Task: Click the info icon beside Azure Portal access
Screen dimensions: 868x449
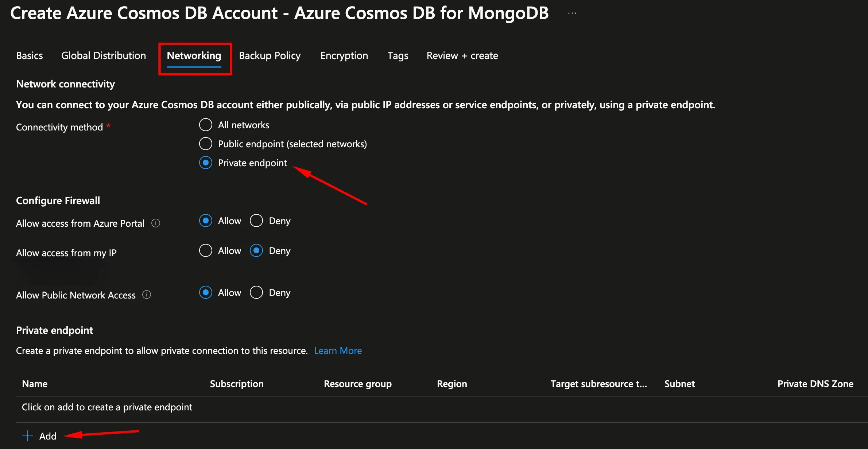Action: 156,223
